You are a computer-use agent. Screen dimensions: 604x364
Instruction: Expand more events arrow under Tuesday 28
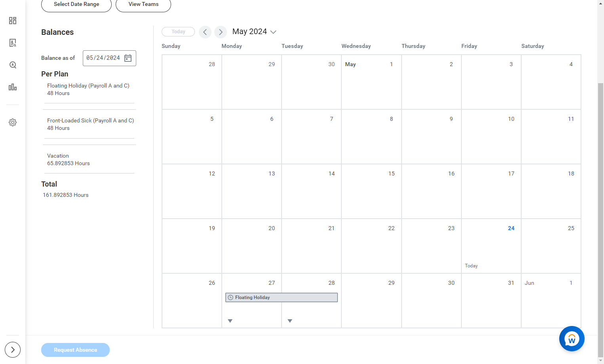[x=290, y=321]
